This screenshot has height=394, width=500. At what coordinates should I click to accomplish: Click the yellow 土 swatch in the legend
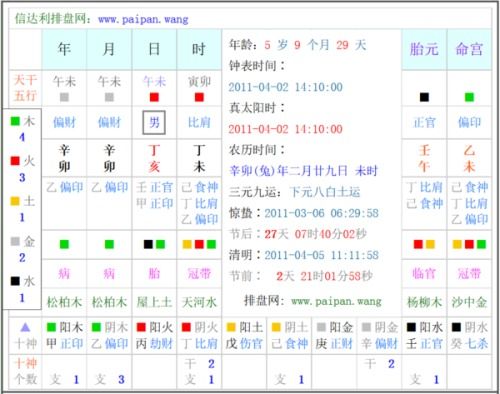pos(15,201)
